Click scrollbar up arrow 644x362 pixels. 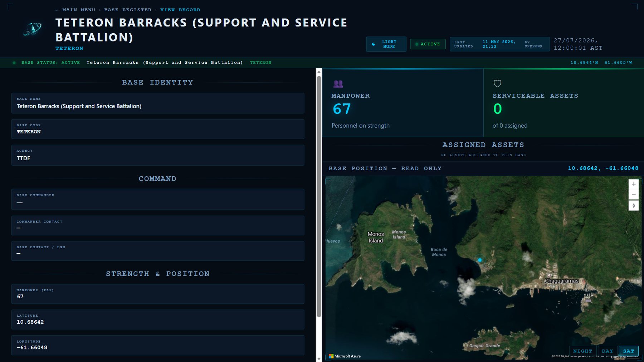(319, 72)
